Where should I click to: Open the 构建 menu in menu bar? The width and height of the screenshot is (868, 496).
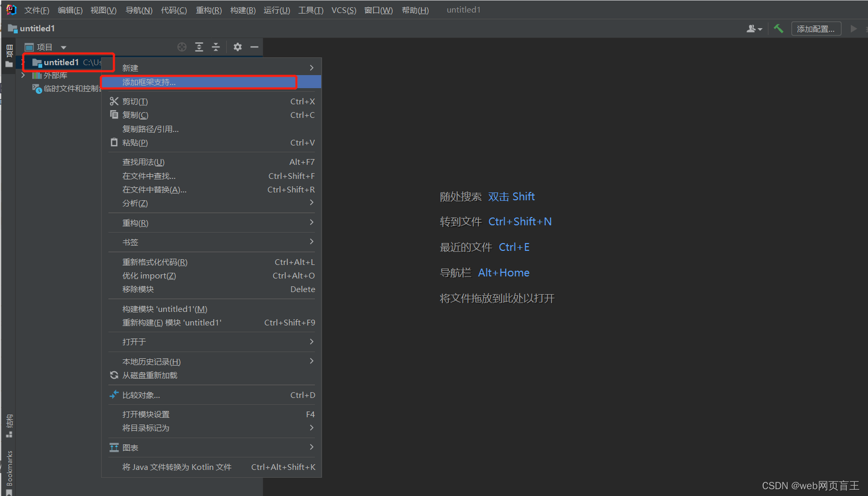point(243,10)
